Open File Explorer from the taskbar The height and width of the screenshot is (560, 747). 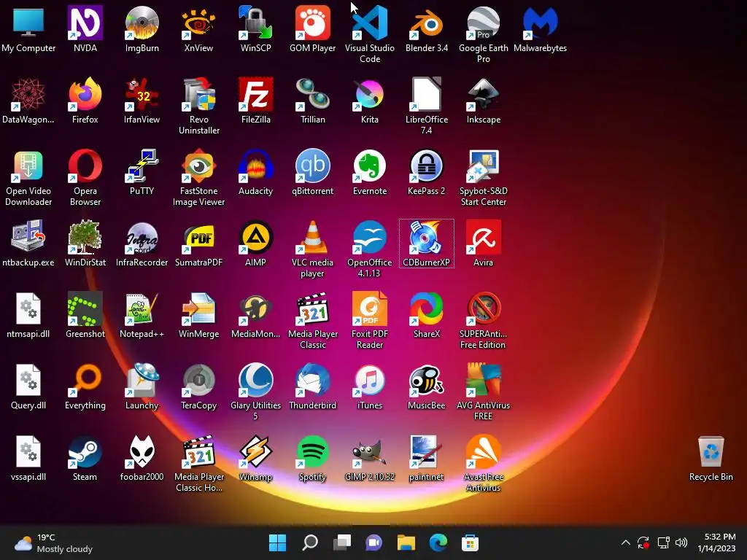pyautogui.click(x=406, y=542)
